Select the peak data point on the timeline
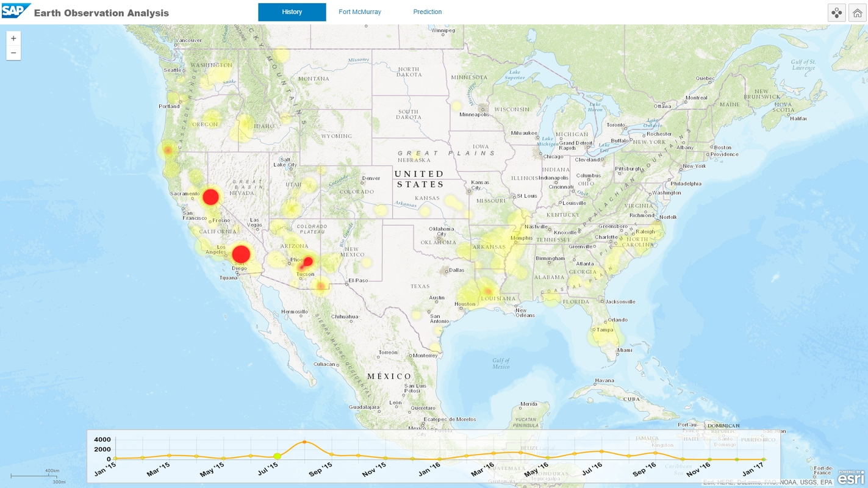This screenshot has height=488, width=868. (x=304, y=442)
